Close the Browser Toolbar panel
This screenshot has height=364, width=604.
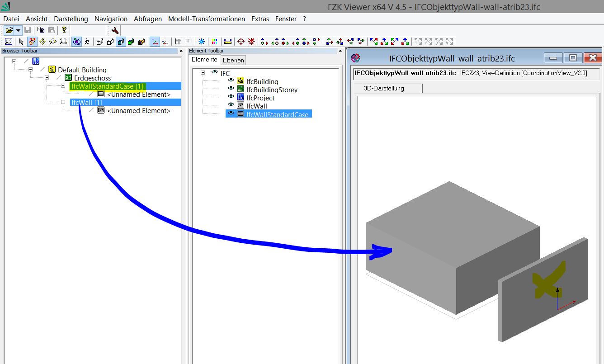(181, 51)
